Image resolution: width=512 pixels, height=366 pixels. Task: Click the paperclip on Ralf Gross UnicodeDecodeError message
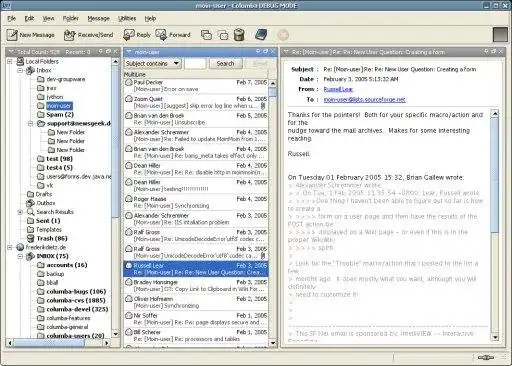(263, 256)
